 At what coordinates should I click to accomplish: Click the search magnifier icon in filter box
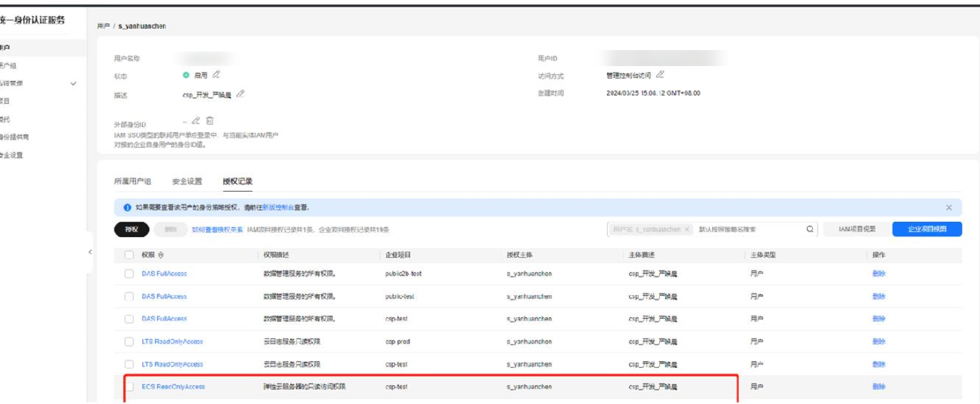[810, 229]
